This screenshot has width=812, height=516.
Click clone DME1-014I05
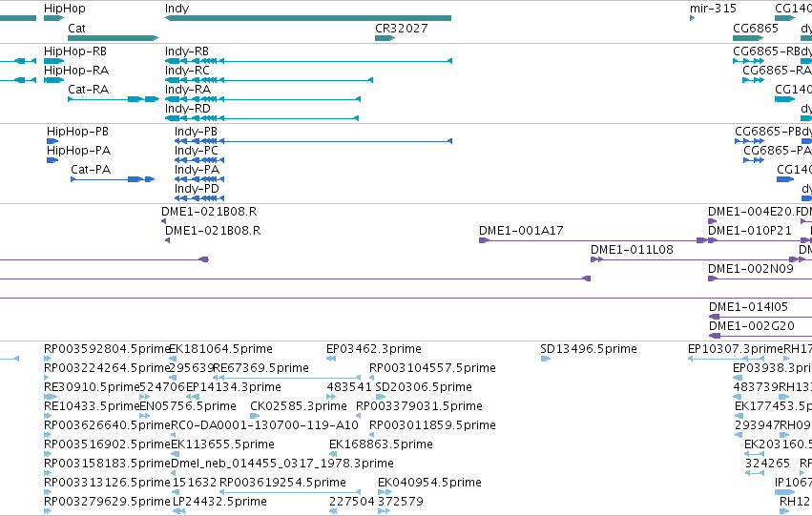[748, 307]
